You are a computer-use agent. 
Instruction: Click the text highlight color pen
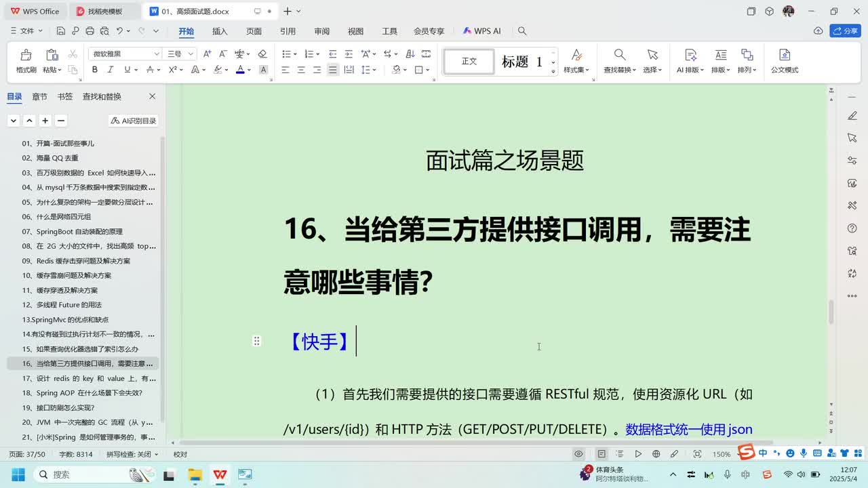218,70
